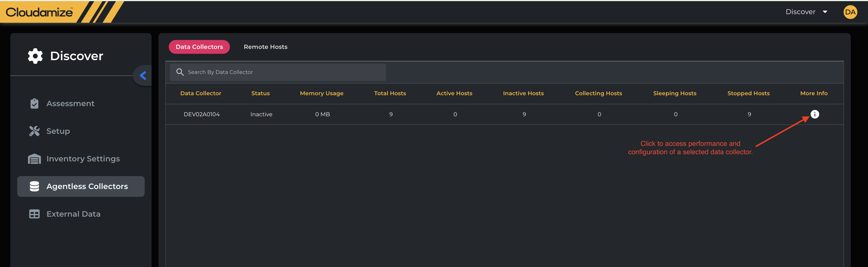Focus the Search By Data Collector field
This screenshot has height=267, width=868.
(x=283, y=72)
